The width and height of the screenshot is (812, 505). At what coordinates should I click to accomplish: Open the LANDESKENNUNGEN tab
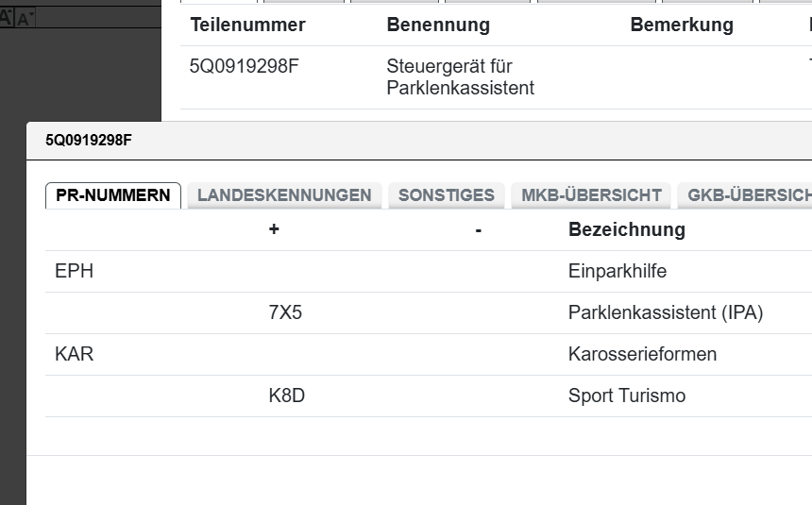tap(284, 195)
